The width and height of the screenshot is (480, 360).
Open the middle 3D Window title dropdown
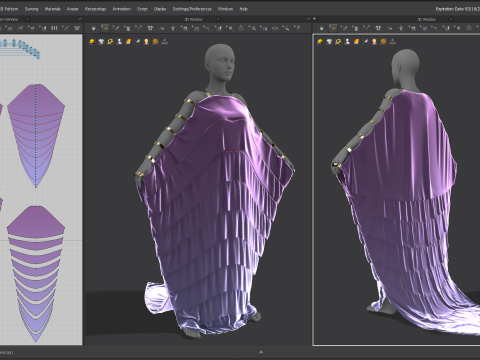point(218,19)
